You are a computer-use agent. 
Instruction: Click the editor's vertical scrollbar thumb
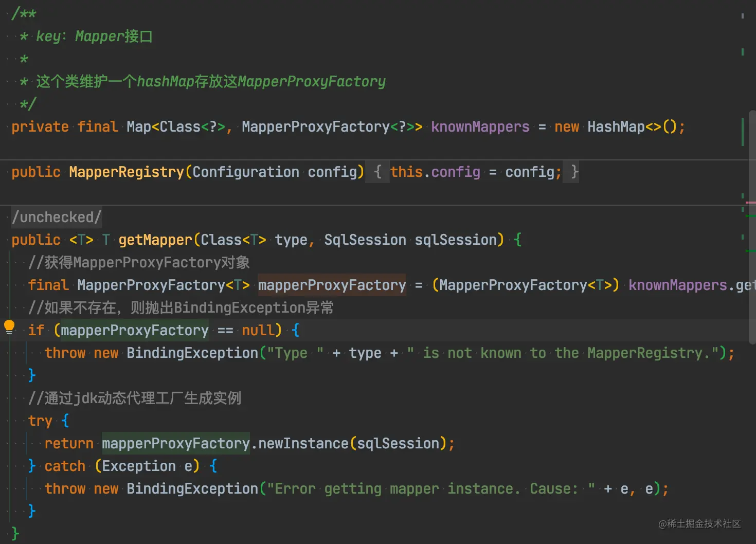point(752,226)
